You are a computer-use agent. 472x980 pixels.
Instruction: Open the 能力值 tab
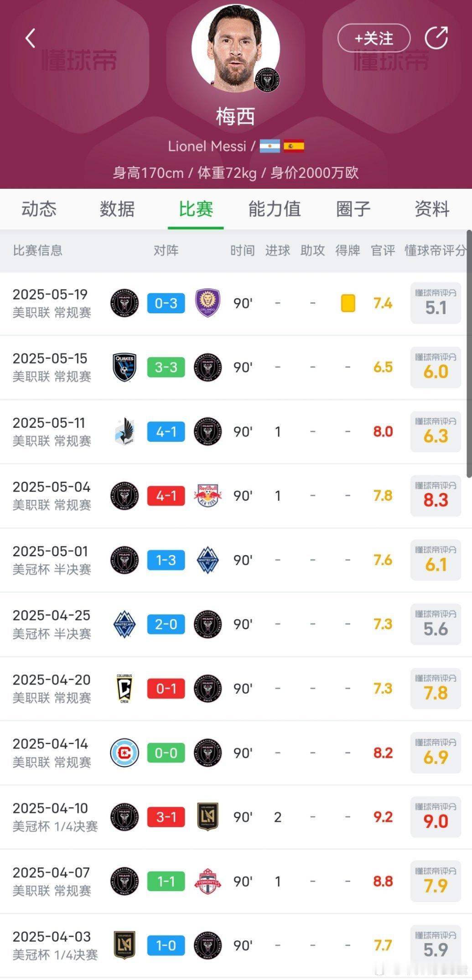click(x=275, y=209)
